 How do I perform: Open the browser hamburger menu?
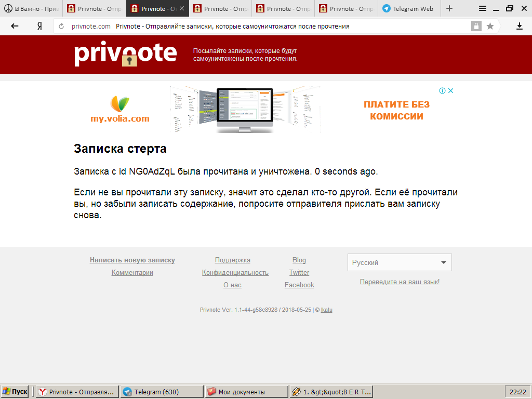tap(483, 8)
